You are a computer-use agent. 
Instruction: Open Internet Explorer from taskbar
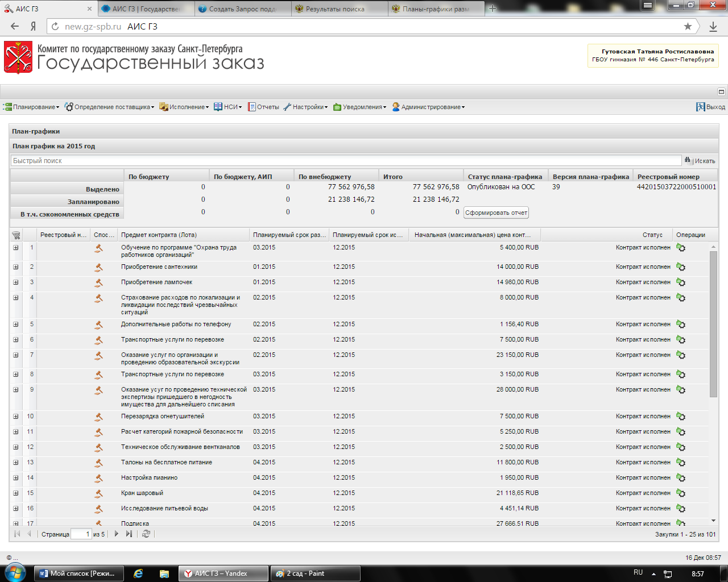[138, 573]
